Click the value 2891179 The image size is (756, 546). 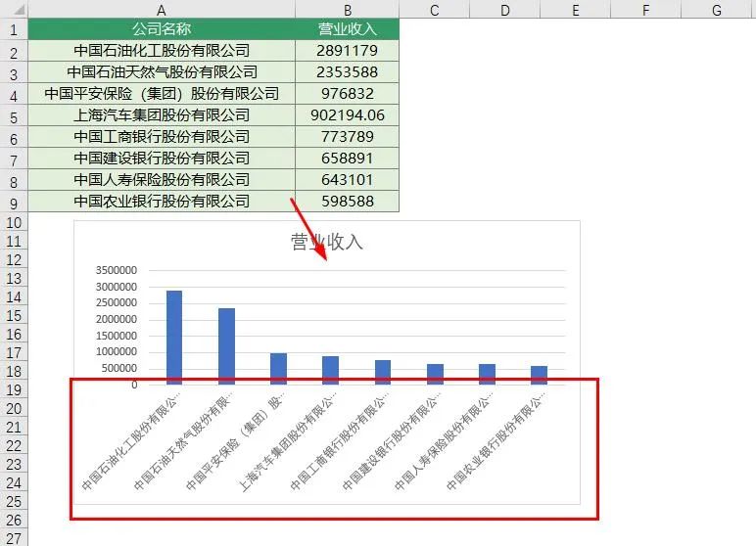(347, 51)
